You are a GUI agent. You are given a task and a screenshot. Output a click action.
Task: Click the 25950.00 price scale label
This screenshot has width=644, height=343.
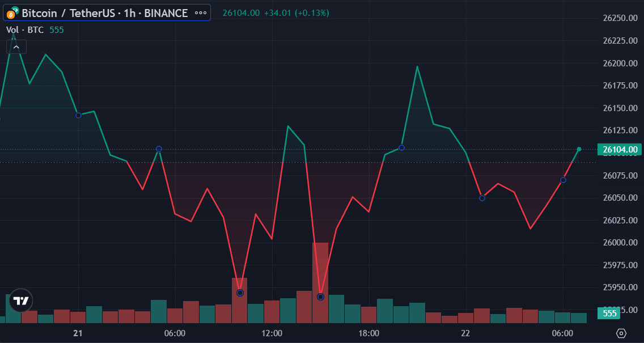(620, 287)
